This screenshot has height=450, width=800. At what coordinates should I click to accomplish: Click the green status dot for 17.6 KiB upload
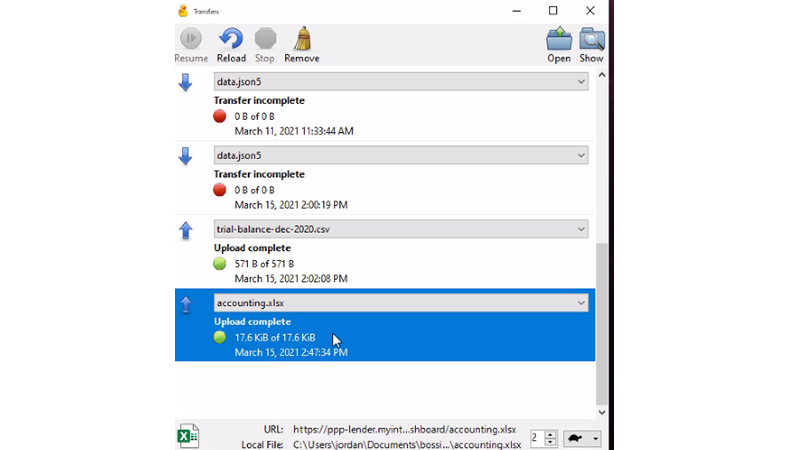pos(219,337)
